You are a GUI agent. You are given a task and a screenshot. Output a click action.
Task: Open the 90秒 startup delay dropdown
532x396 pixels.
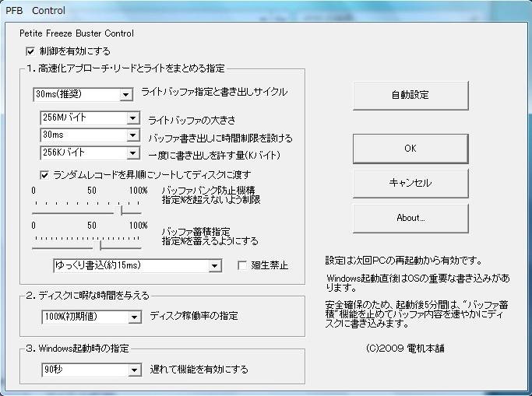[91, 370]
